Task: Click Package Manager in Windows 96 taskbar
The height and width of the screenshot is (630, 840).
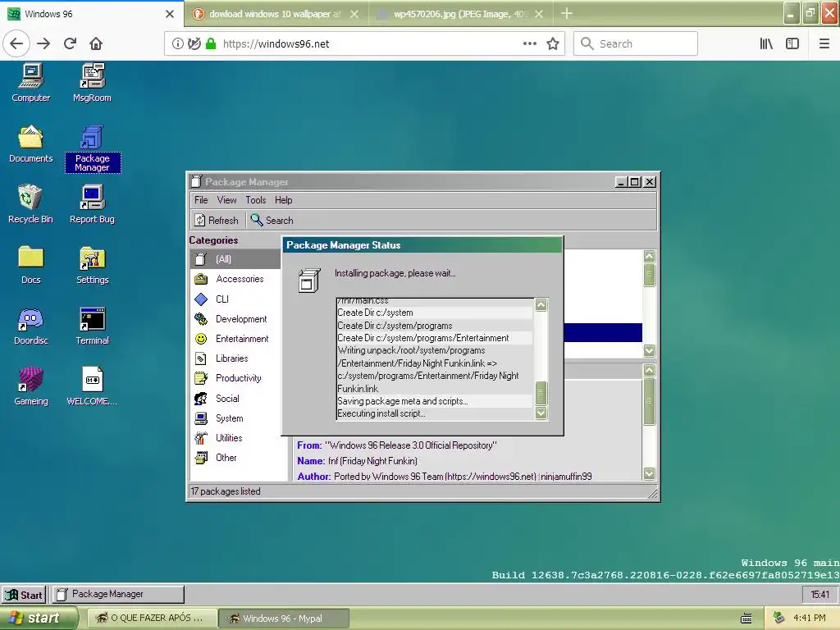Action: (118, 594)
